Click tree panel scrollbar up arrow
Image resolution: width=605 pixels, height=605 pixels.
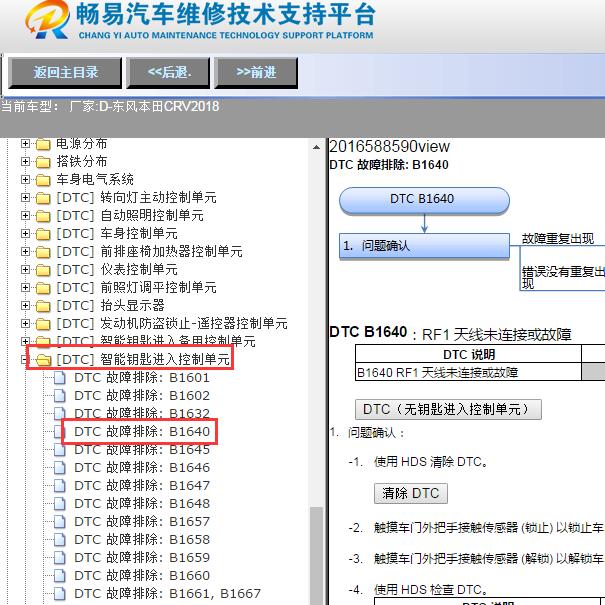(316, 147)
